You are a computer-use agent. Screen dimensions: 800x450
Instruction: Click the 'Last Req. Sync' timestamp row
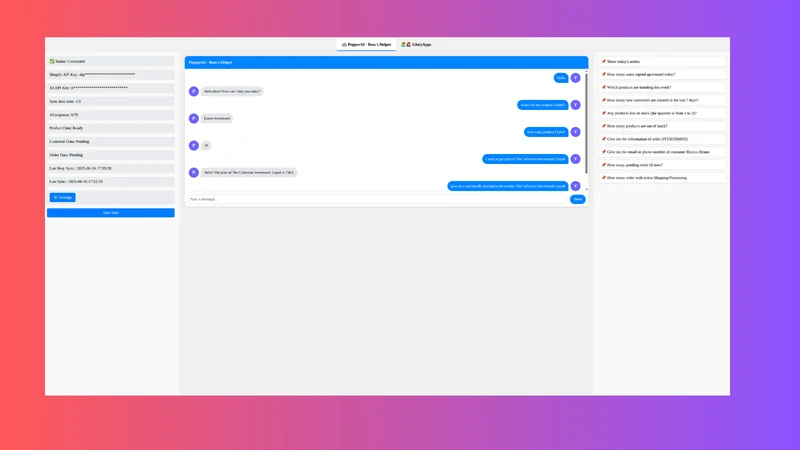tap(111, 168)
